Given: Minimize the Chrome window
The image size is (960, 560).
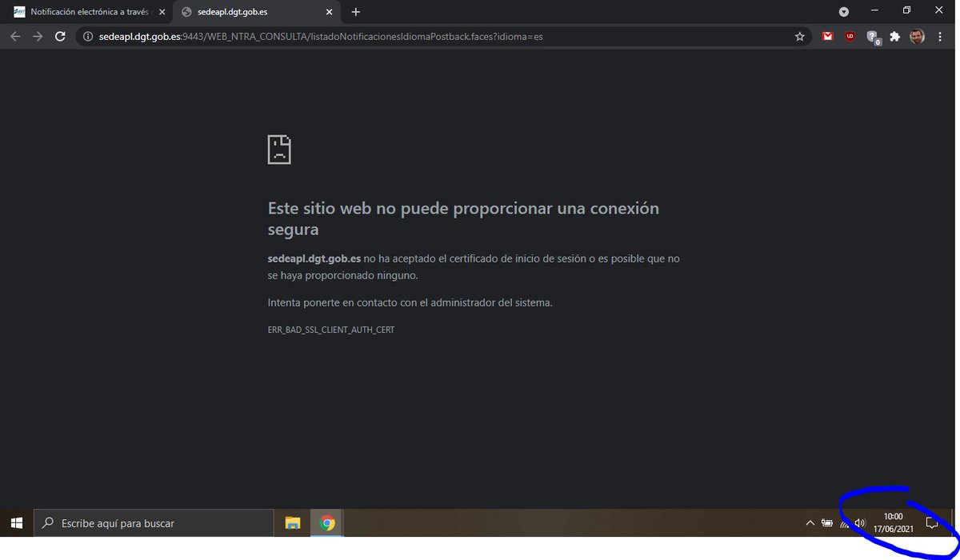Looking at the screenshot, I should click(874, 10).
